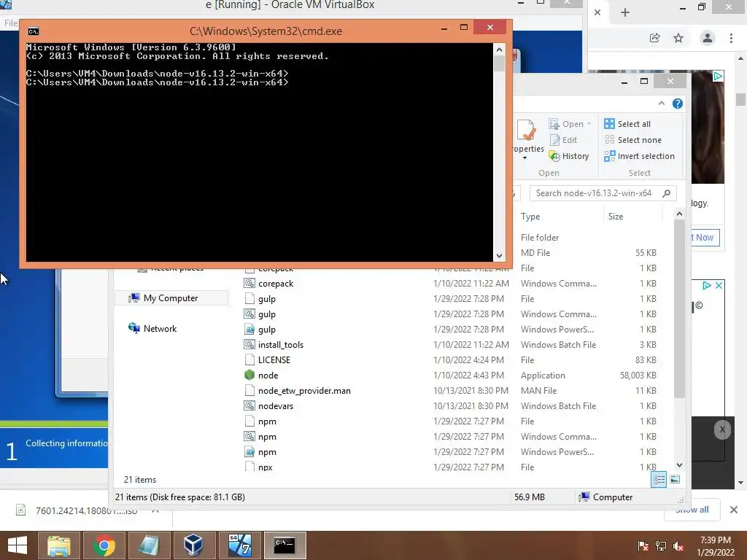The image size is (747, 560).
Task: Click Select none in the ribbon
Action: (x=633, y=140)
